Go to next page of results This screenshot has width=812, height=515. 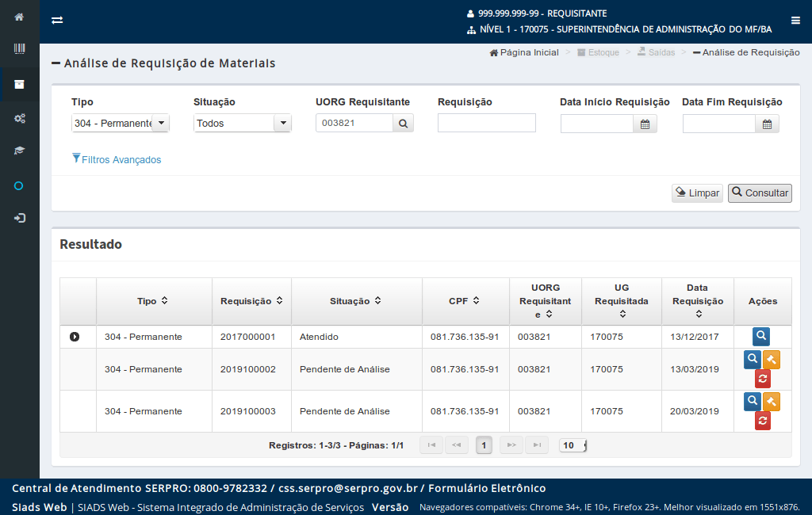511,445
